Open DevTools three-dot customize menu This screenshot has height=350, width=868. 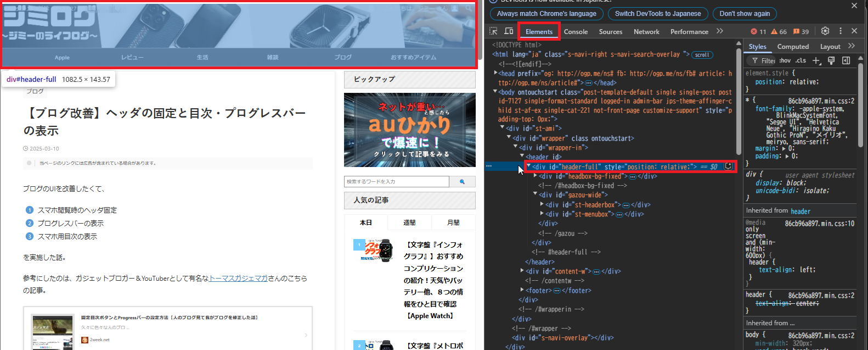pos(840,31)
